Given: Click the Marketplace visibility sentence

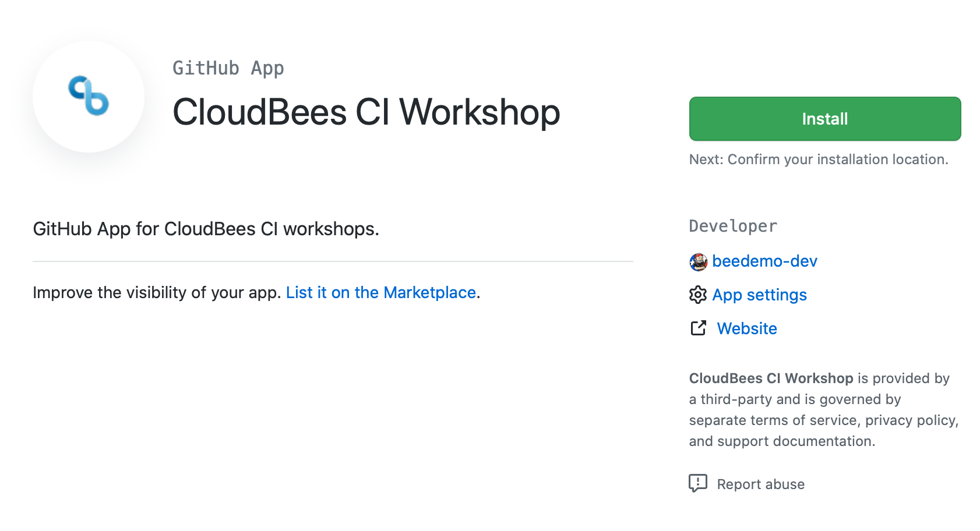Looking at the screenshot, I should tap(256, 293).
